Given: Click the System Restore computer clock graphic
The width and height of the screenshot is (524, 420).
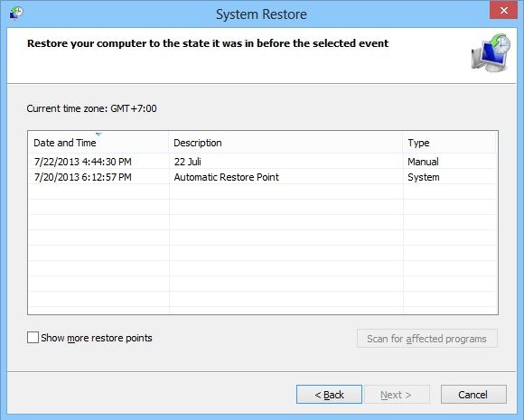Looking at the screenshot, I should [491, 52].
